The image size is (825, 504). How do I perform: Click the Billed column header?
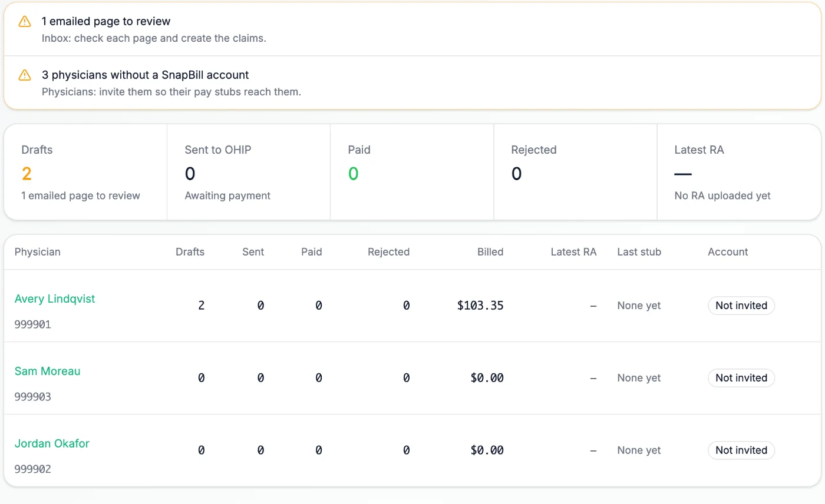(490, 252)
